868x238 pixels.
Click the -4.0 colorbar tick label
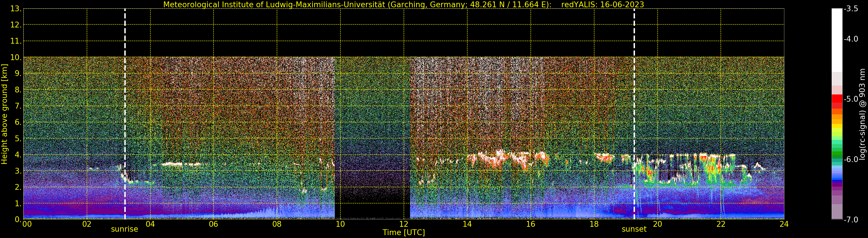(851, 39)
